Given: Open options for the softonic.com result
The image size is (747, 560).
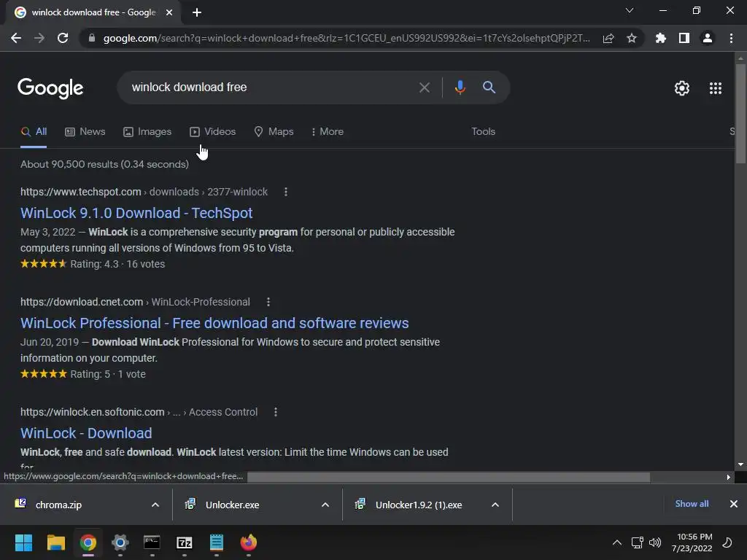Looking at the screenshot, I should [x=275, y=412].
